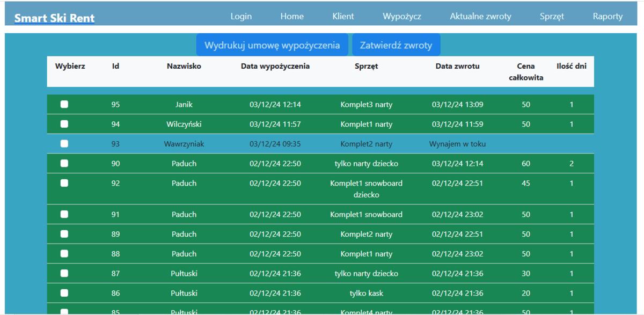Click the Data zwrotu column header

click(x=457, y=67)
